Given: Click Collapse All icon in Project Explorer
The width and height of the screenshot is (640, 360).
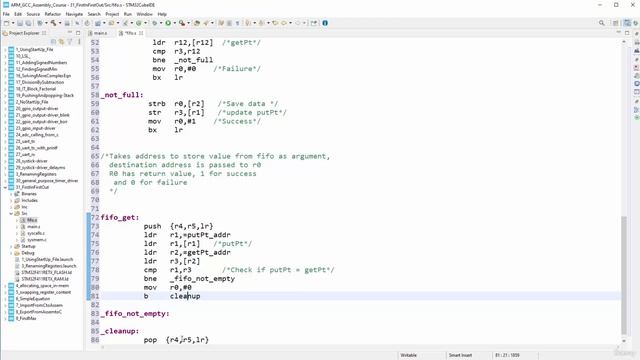Looking at the screenshot, I should pos(53,42).
